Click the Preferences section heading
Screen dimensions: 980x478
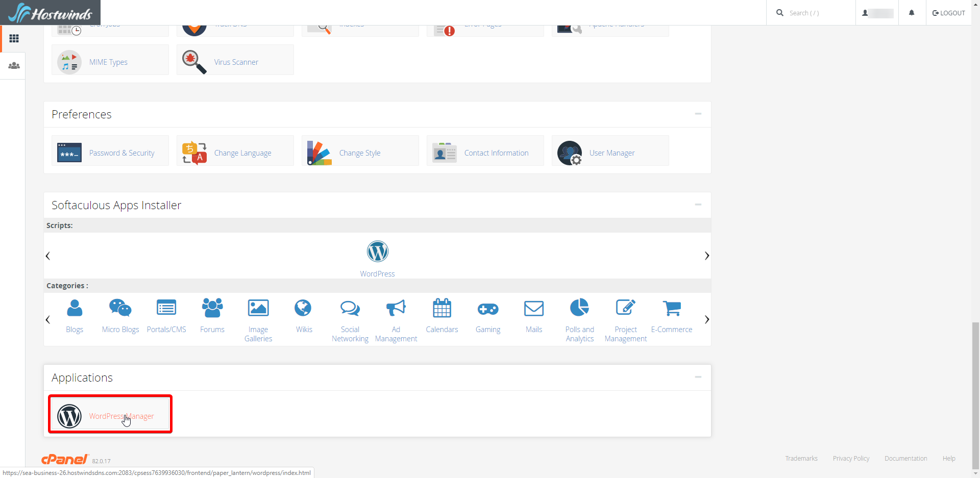(82, 114)
